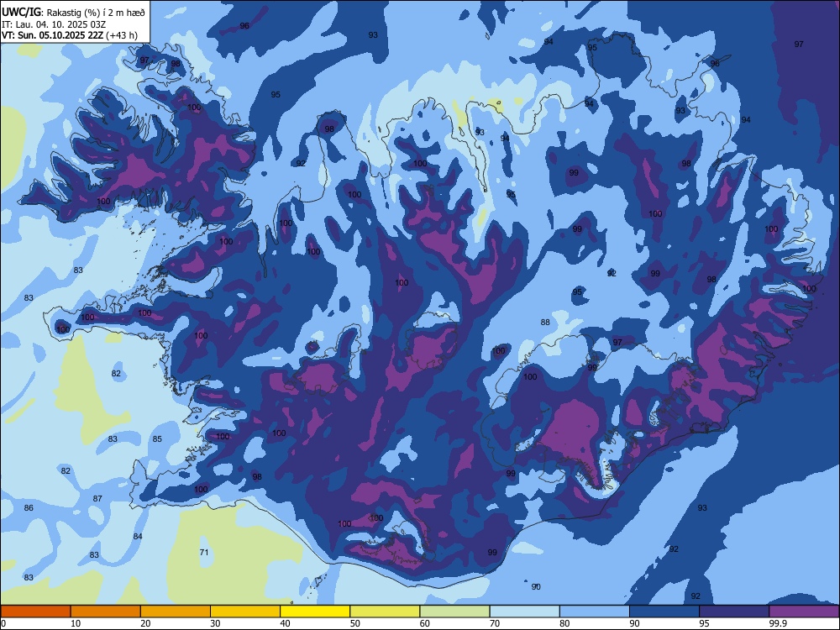Click the yellow-green 50–60 legend swatch
Screen dimensions: 840x630
pyautogui.click(x=385, y=612)
